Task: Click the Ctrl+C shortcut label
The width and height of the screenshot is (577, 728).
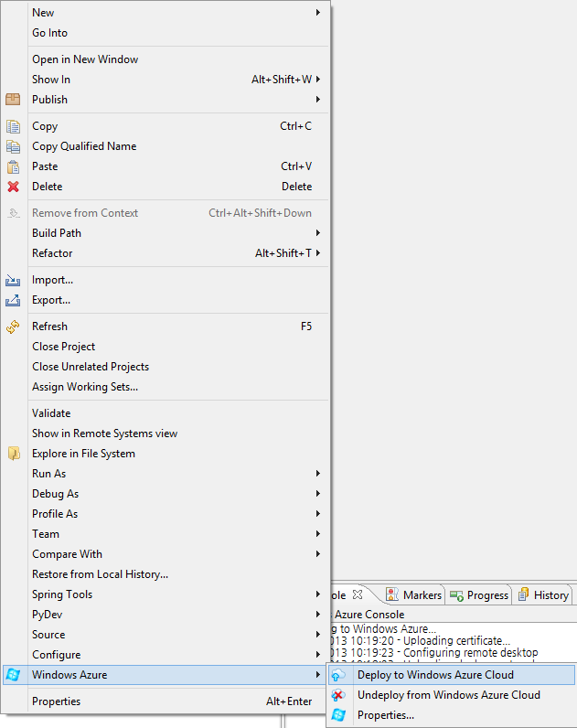Action: (x=295, y=126)
